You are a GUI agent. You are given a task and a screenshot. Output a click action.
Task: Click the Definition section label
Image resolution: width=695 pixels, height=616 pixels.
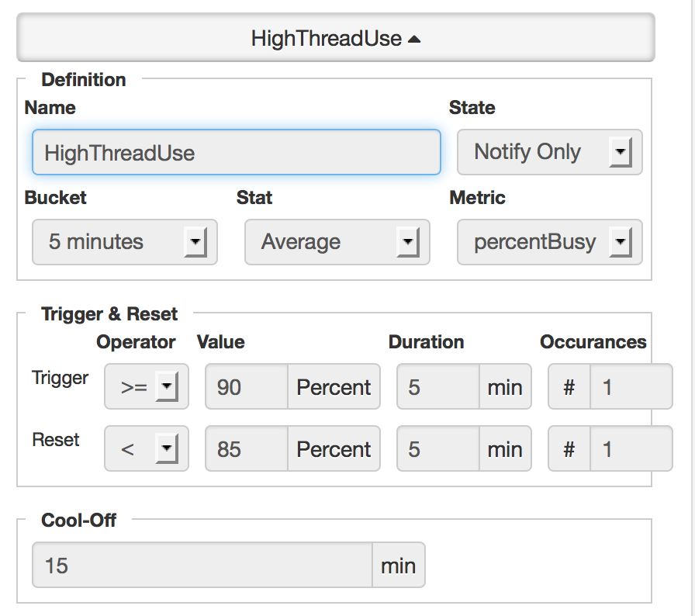(x=84, y=79)
